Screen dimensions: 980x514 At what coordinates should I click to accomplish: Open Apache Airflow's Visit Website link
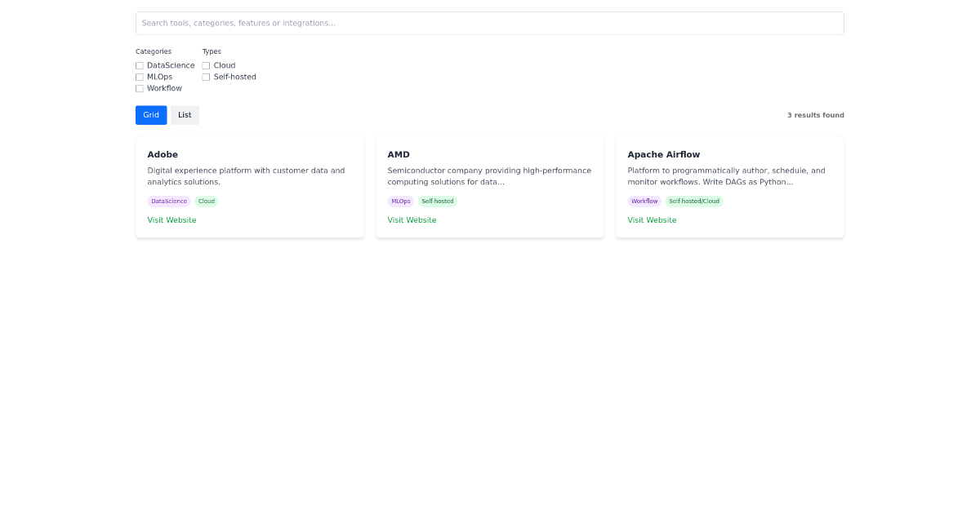pos(652,219)
